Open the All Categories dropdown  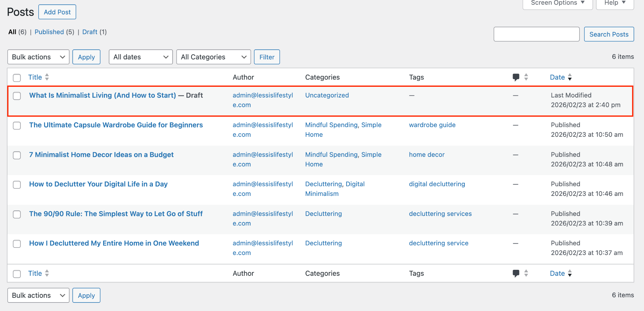[213, 57]
